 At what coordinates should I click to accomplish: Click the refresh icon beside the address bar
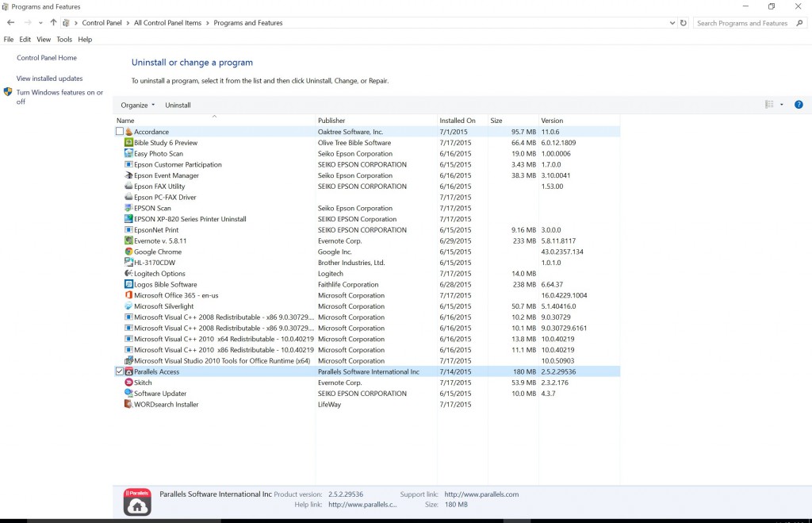[x=684, y=23]
